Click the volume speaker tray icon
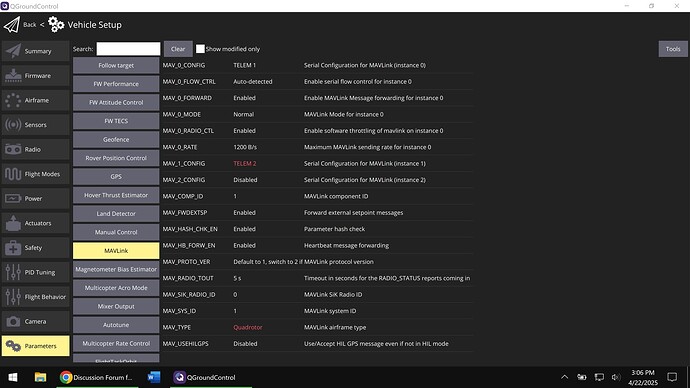The height and width of the screenshot is (388, 690). coord(616,377)
